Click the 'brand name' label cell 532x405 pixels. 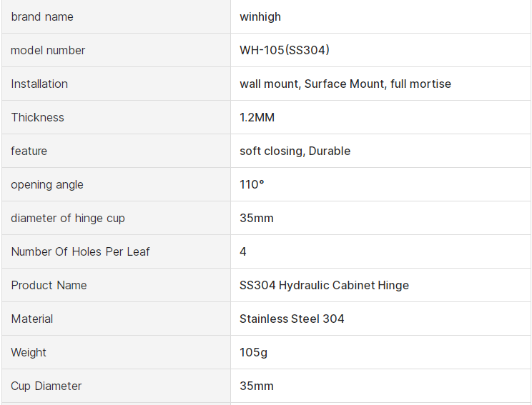(x=42, y=16)
